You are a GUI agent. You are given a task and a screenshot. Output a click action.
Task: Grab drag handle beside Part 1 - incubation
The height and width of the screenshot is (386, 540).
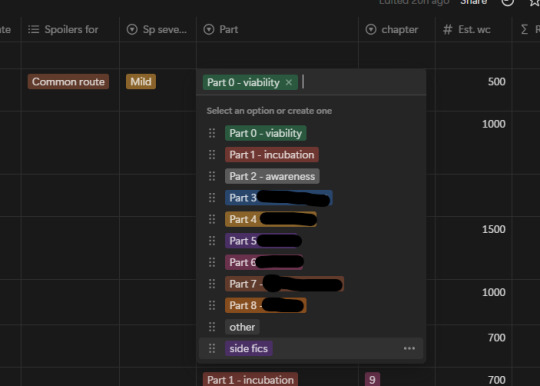point(212,155)
